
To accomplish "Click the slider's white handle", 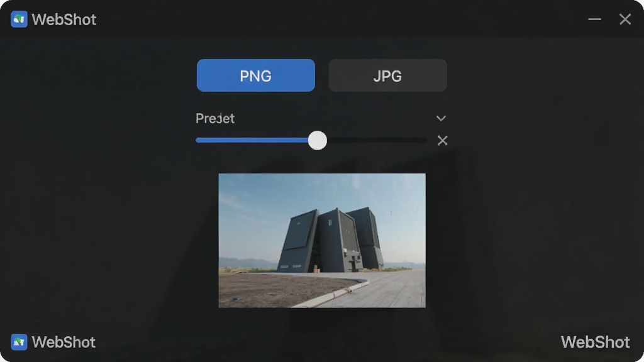I will (318, 140).
